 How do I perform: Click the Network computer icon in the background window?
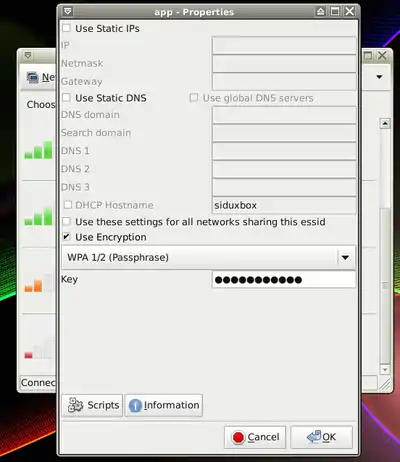(x=33, y=77)
